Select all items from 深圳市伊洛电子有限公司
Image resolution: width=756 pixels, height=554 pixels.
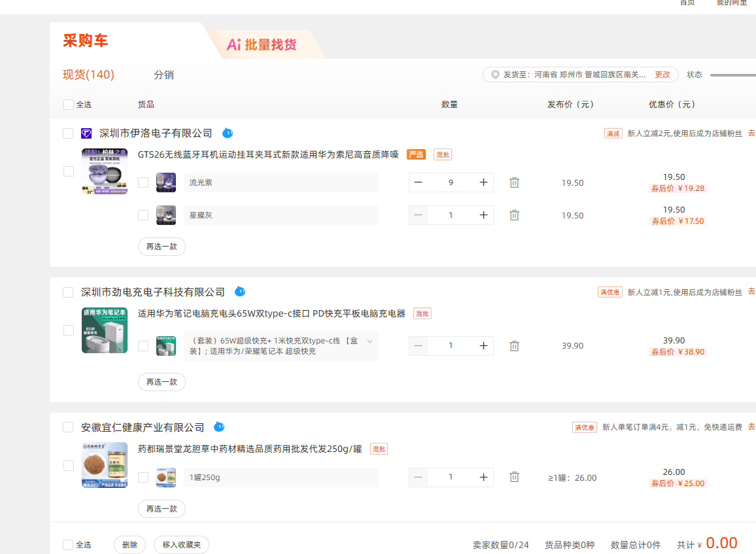coord(68,133)
